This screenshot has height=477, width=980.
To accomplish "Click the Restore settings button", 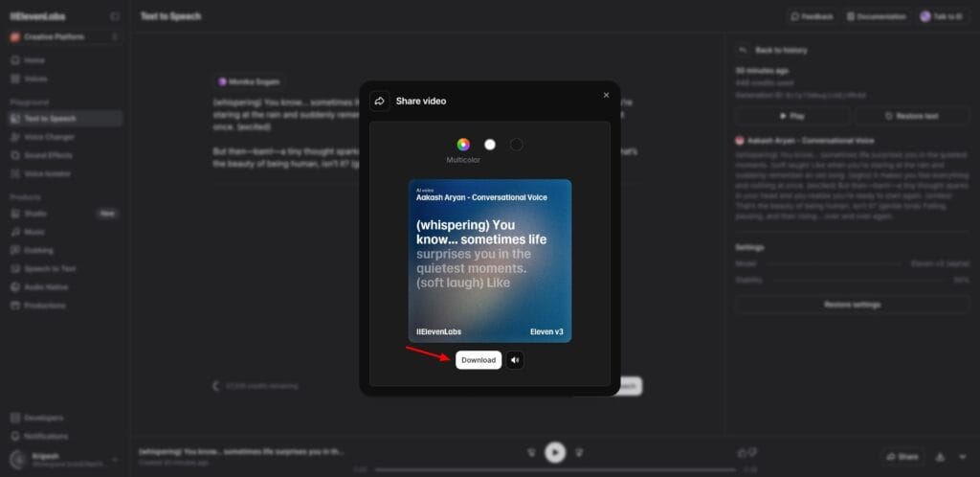I will coord(853,305).
